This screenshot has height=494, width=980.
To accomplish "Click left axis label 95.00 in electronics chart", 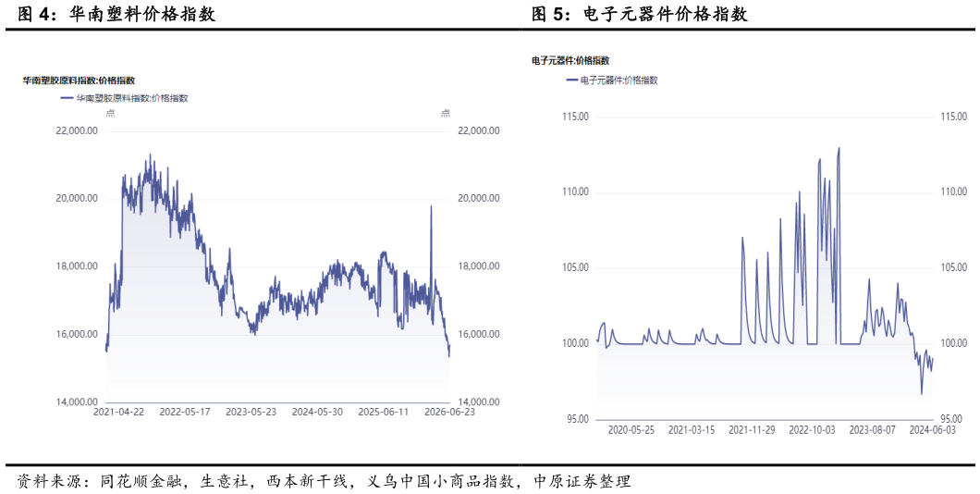I will point(577,419).
